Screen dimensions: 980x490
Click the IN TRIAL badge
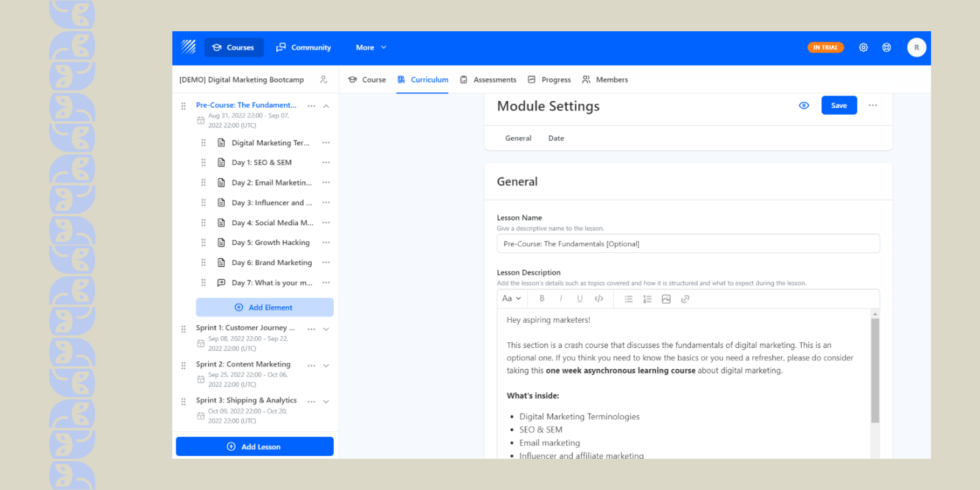click(825, 47)
